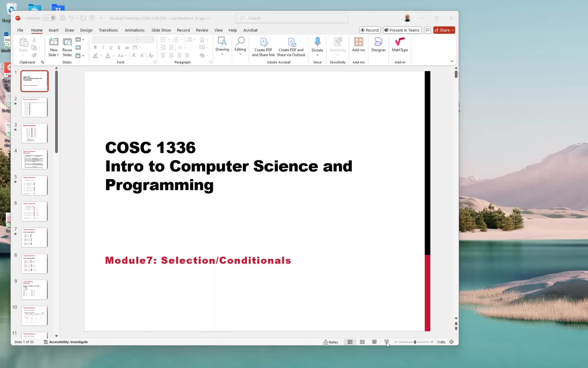Viewport: 588px width, 368px height.
Task: Switch to Reading View
Action: (374, 342)
